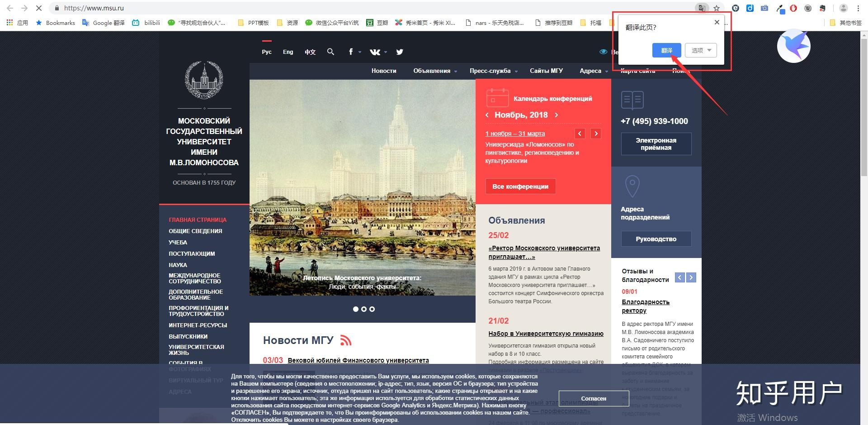Bookmark this page with the star icon

(717, 8)
